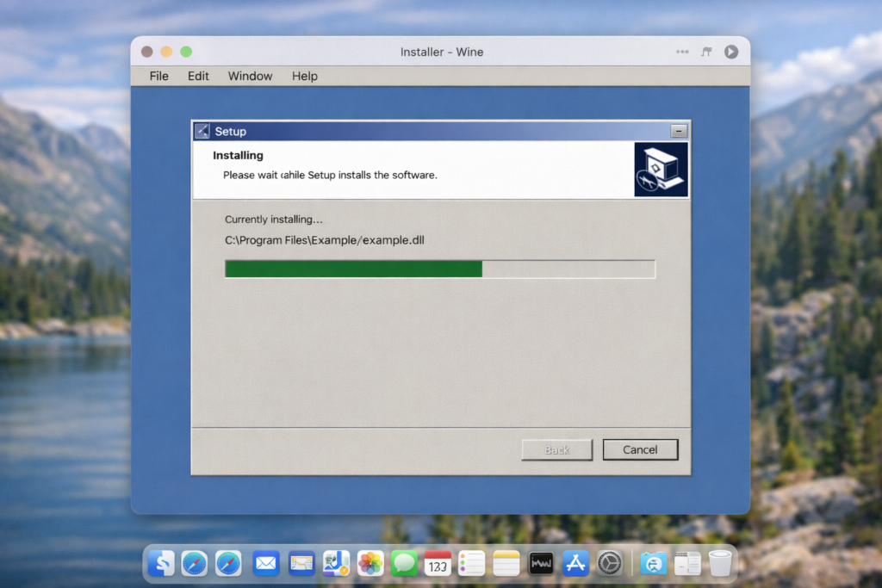Open the Trash from the Dock
This screenshot has height=588, width=882.
[720, 564]
